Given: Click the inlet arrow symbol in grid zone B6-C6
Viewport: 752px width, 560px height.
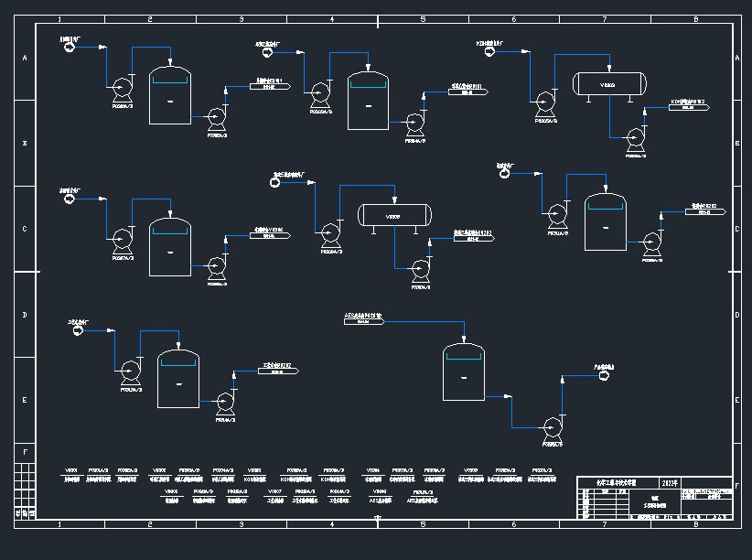Looking at the screenshot, I should [x=504, y=173].
